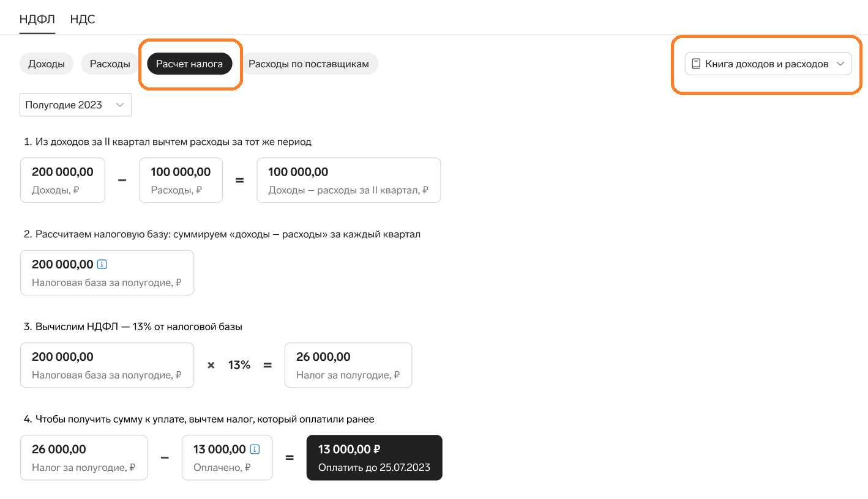Click step 2 Налоговая база за полугодие box

(x=107, y=273)
